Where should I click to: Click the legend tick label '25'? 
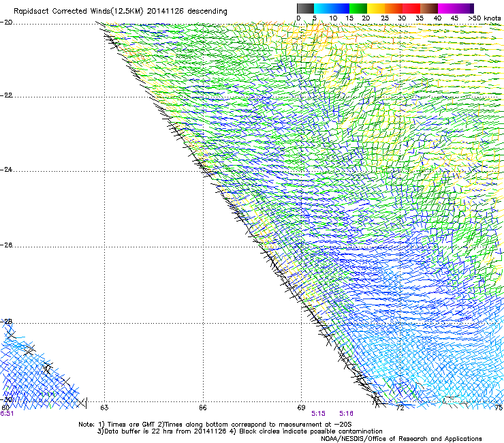(x=385, y=18)
